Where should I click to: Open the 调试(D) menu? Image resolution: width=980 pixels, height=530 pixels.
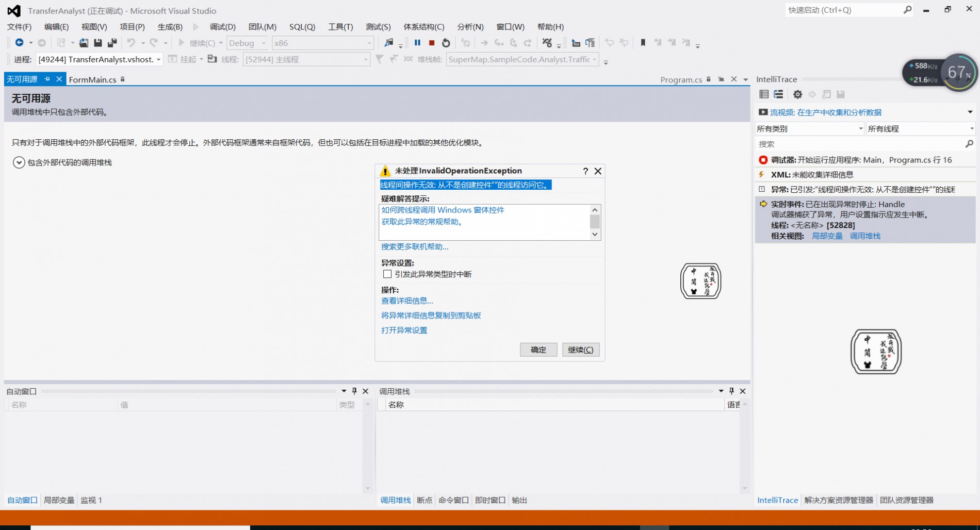(222, 27)
